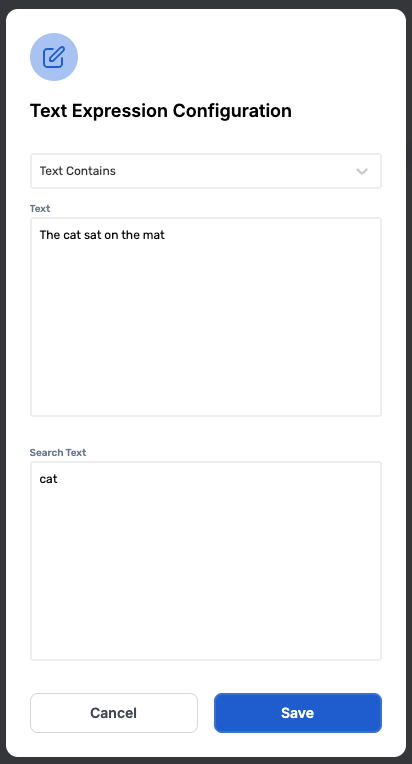Select the word 'Contains' in the dropdown
The height and width of the screenshot is (764, 412).
(91, 171)
